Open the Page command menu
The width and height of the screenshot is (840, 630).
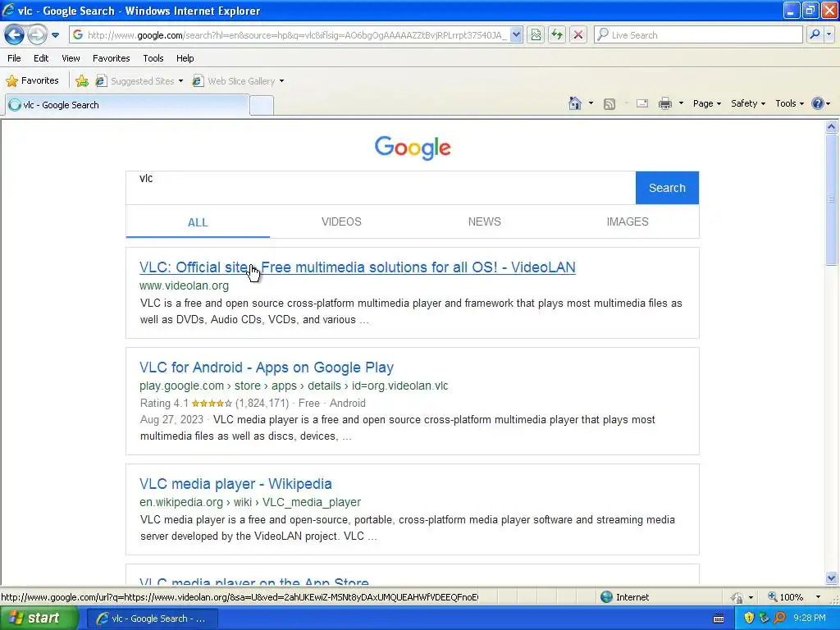pos(706,103)
